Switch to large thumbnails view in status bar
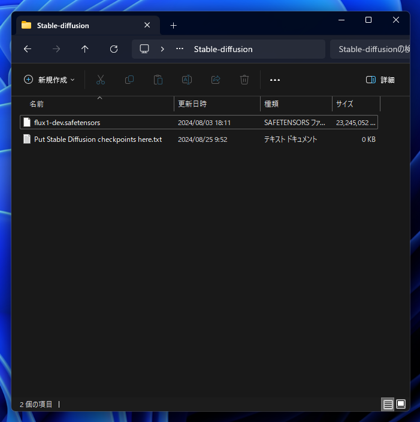This screenshot has height=422, width=420. tap(401, 404)
